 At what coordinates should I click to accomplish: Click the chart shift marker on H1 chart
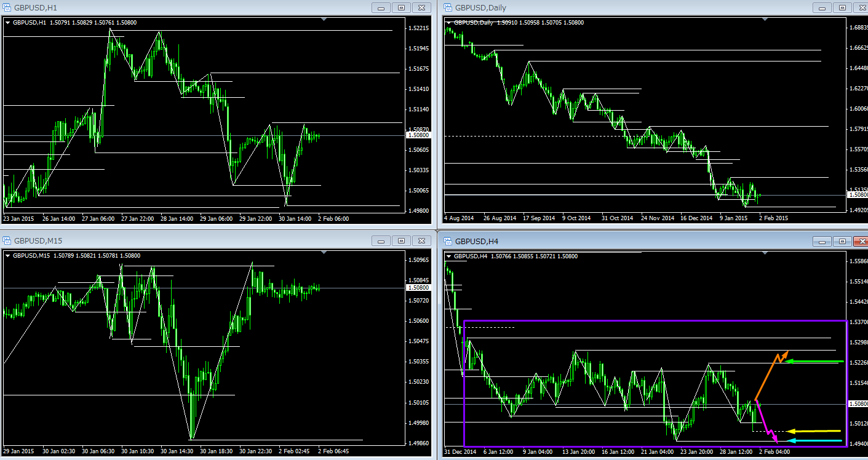point(324,20)
